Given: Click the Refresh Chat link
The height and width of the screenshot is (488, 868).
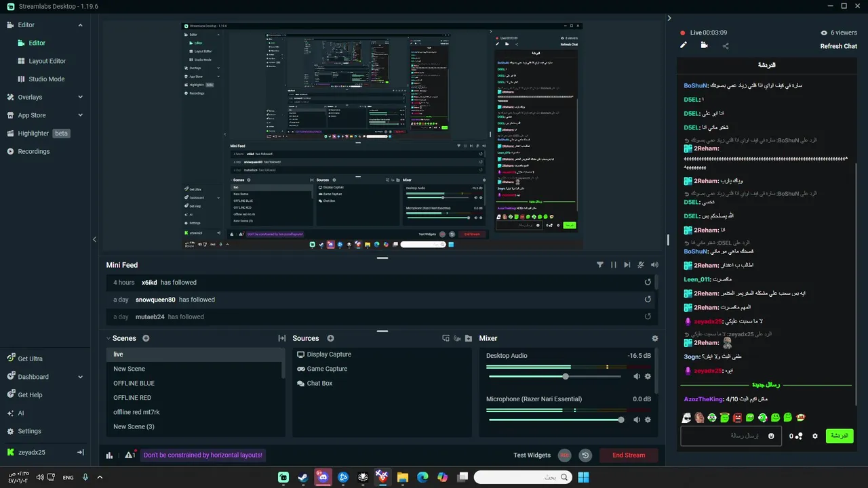Looking at the screenshot, I should [839, 46].
